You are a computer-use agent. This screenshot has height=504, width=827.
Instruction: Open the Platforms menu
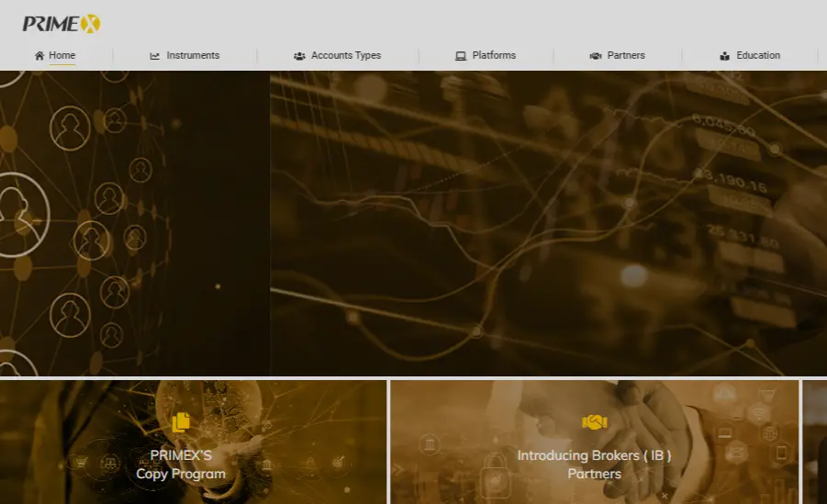point(494,55)
